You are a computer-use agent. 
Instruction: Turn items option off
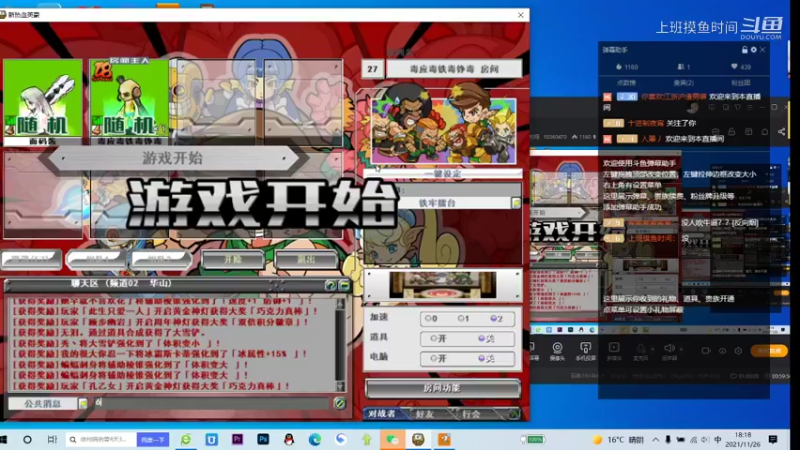(486, 338)
